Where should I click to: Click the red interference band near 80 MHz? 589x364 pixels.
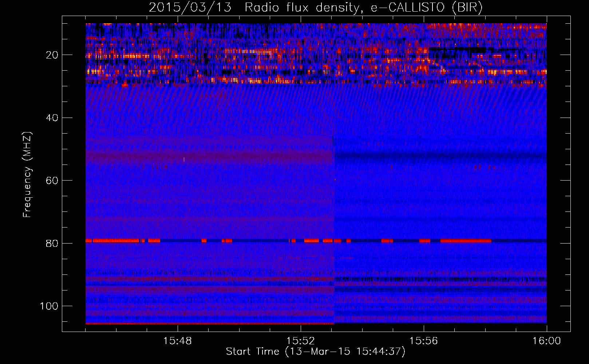pyautogui.click(x=316, y=241)
